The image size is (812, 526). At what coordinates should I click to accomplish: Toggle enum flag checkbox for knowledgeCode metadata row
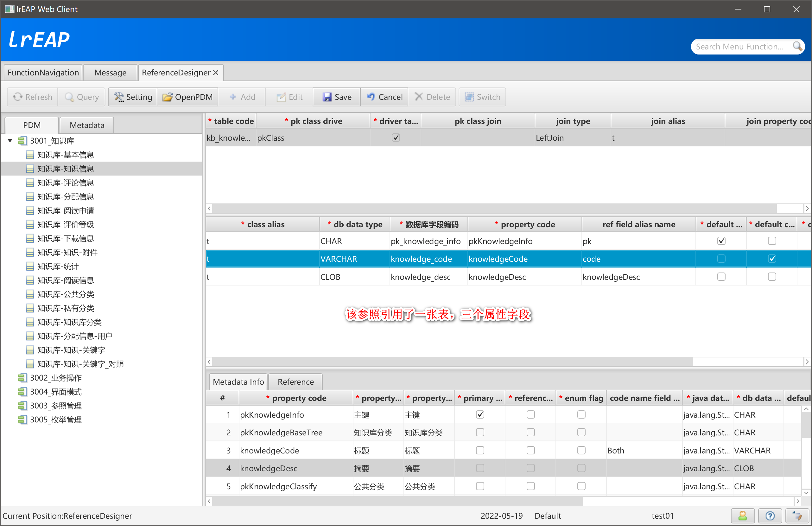(x=581, y=450)
